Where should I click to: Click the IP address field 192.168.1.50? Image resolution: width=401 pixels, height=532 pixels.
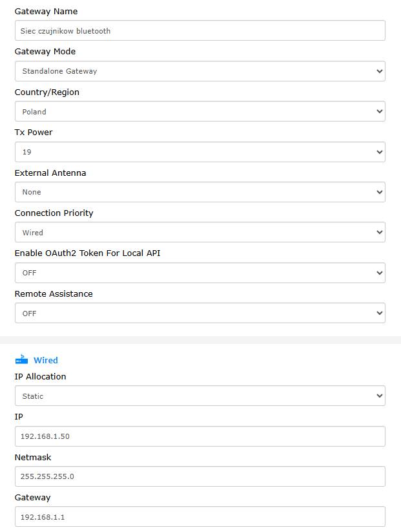[x=200, y=436]
